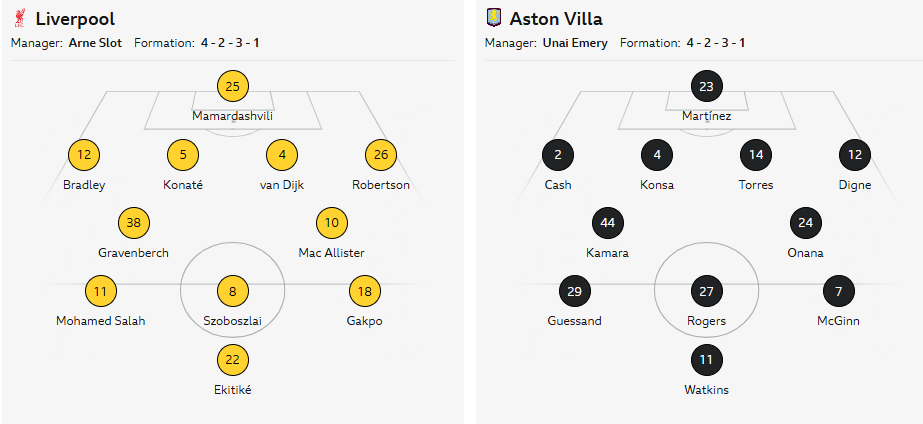Select Ekitiké's number 22 badge
923x424 pixels.
232,360
